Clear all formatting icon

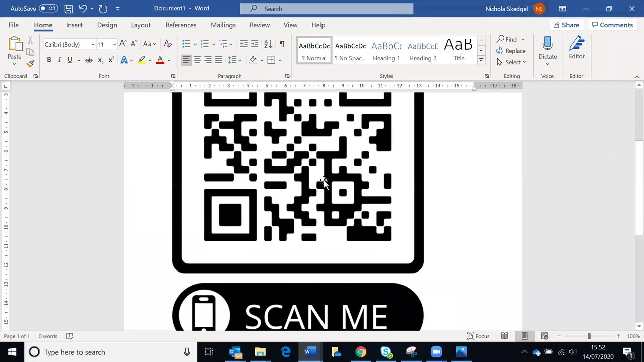168,44
